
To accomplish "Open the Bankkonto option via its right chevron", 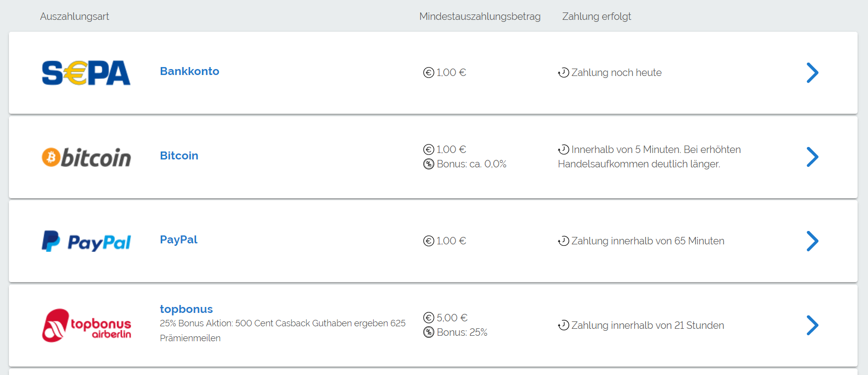I will (x=812, y=73).
